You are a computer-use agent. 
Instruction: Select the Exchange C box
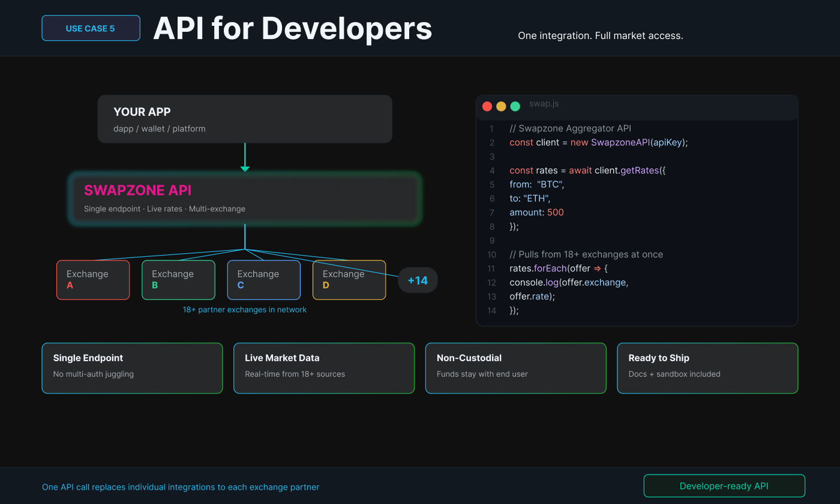point(263,280)
